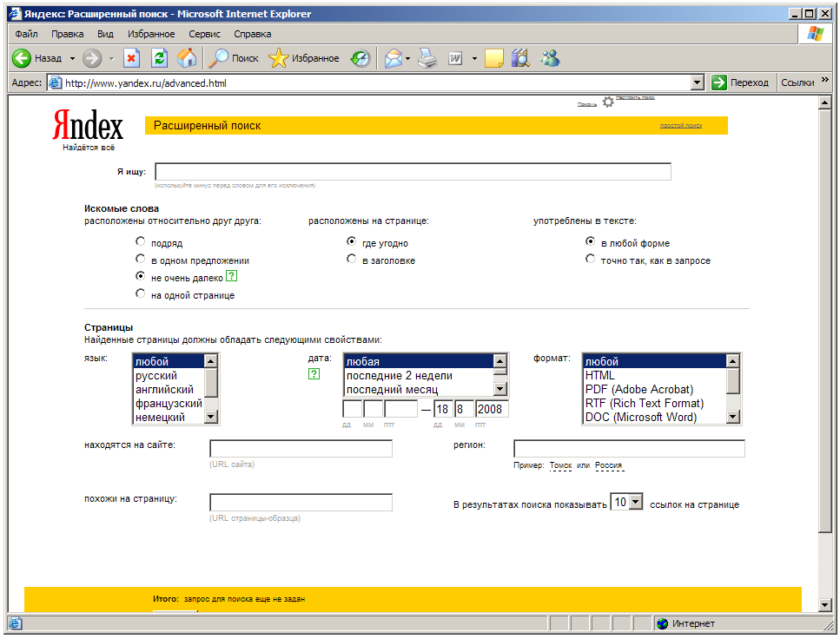Image resolution: width=840 pixels, height=639 pixels.
Task: Click the Windows flag logo
Action: click(x=815, y=34)
